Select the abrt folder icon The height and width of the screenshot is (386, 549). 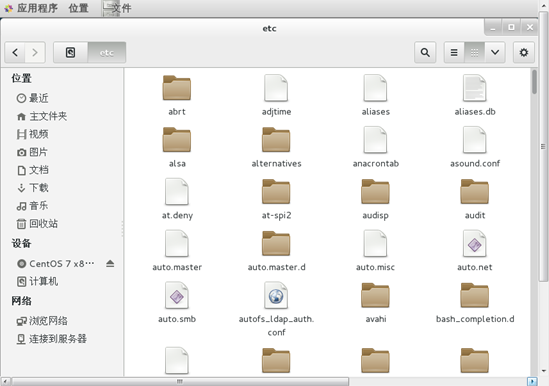[x=177, y=88]
